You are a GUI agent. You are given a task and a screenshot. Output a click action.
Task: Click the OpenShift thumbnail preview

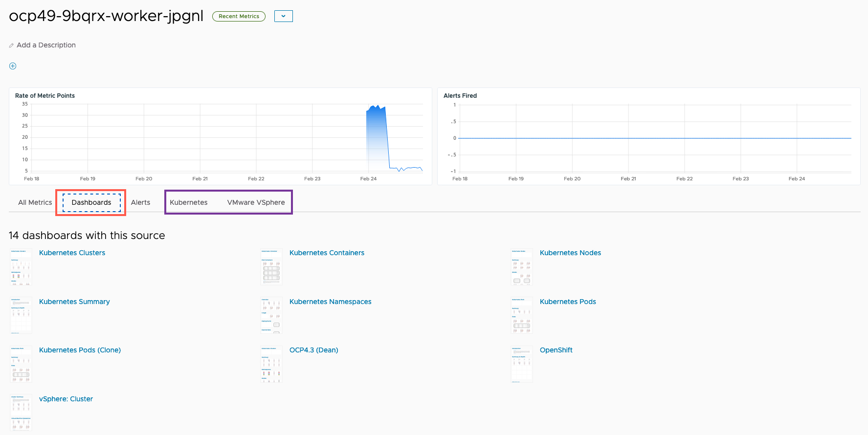(522, 364)
